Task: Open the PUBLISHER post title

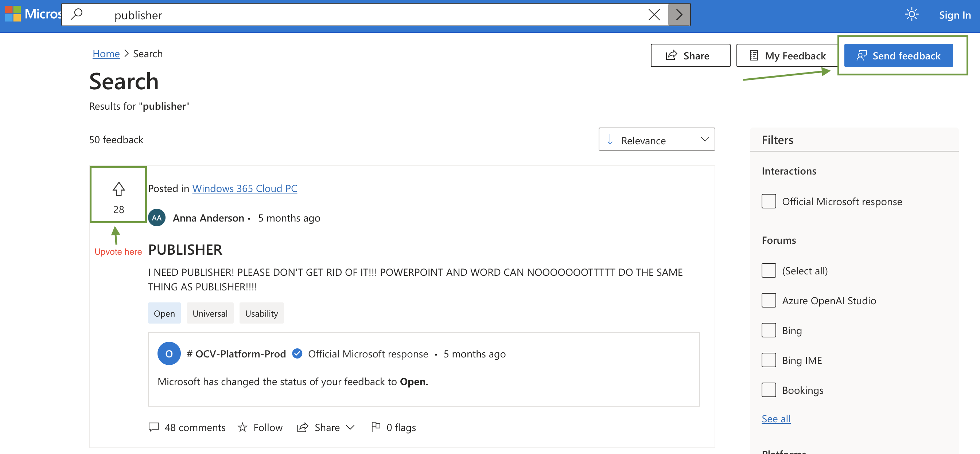Action: coord(185,250)
